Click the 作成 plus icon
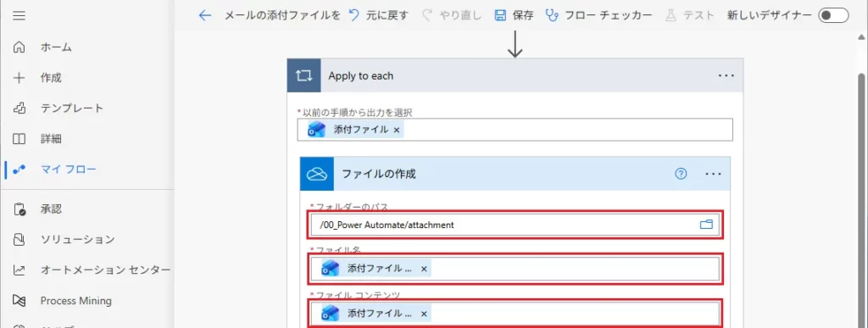The width and height of the screenshot is (868, 328). (x=19, y=78)
